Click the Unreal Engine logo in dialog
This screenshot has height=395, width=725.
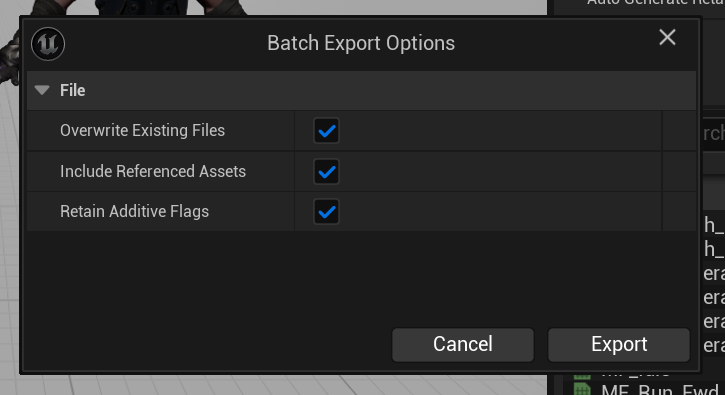coord(48,44)
